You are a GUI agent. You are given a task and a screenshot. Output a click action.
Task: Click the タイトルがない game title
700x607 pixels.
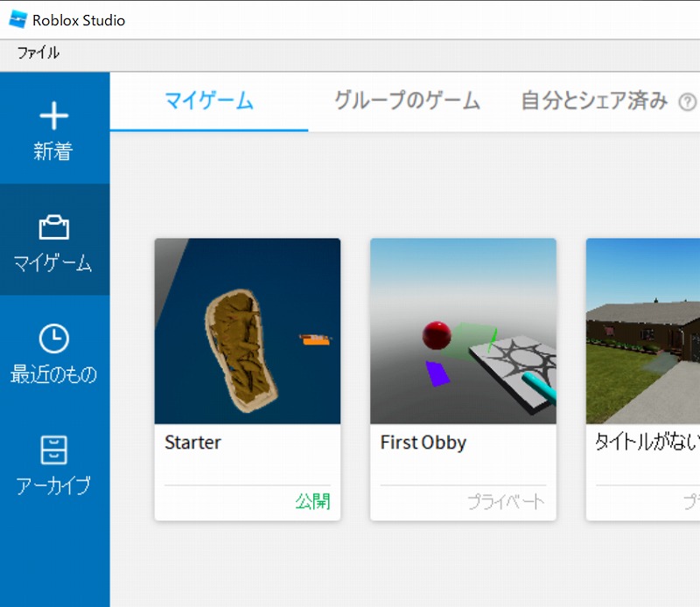click(x=647, y=443)
